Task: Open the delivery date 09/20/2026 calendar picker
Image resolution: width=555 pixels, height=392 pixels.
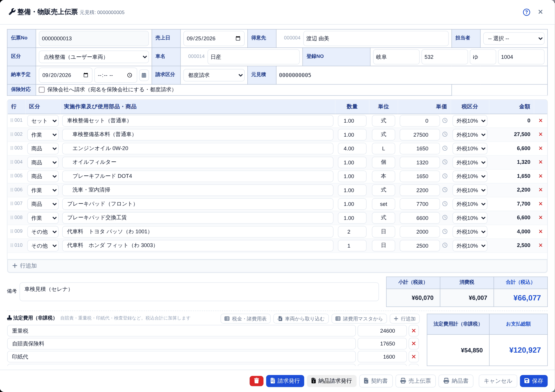Action: pyautogui.click(x=86, y=75)
